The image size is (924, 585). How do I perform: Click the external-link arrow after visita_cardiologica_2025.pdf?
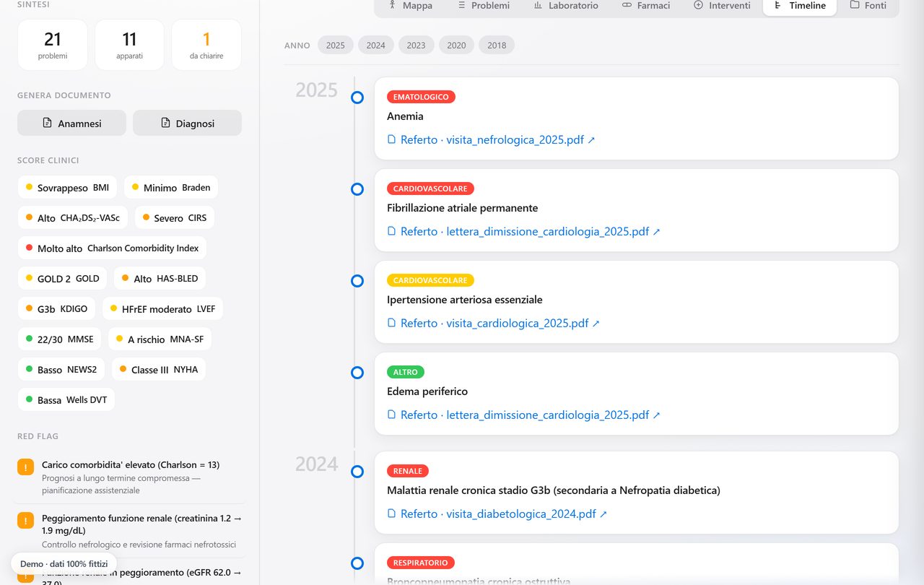[596, 324]
